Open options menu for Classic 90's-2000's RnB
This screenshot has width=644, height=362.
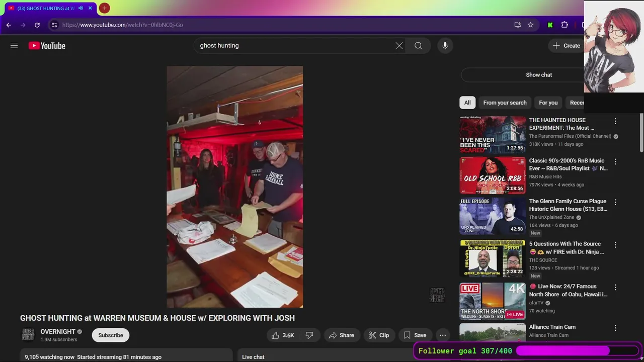615,162
